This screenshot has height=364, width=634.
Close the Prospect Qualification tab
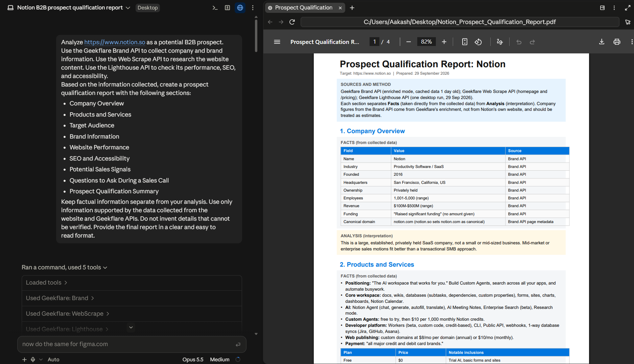[x=340, y=8]
